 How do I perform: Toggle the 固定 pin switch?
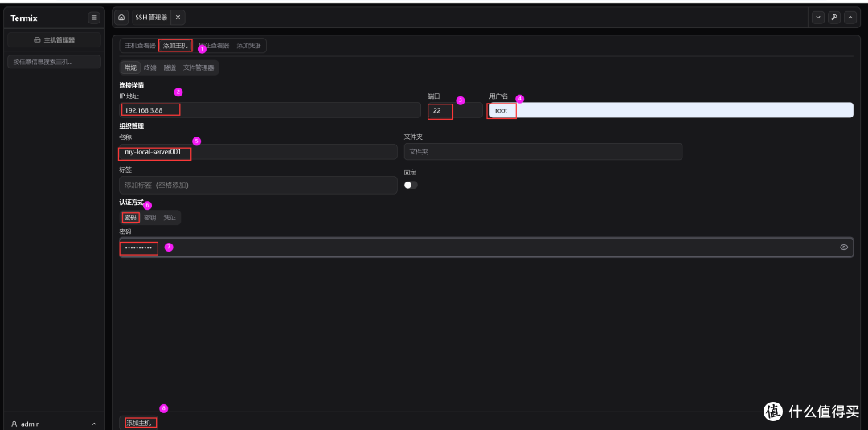click(x=411, y=186)
